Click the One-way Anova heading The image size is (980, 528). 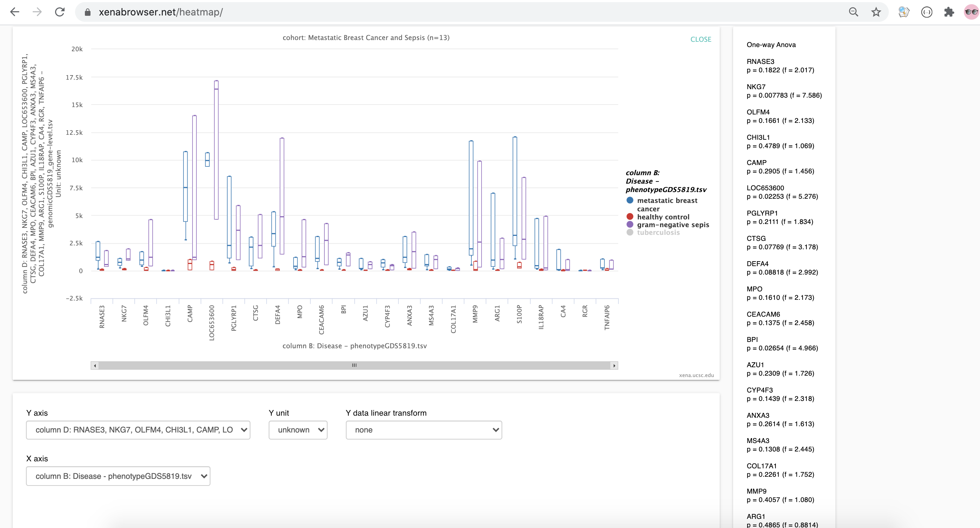[771, 45]
